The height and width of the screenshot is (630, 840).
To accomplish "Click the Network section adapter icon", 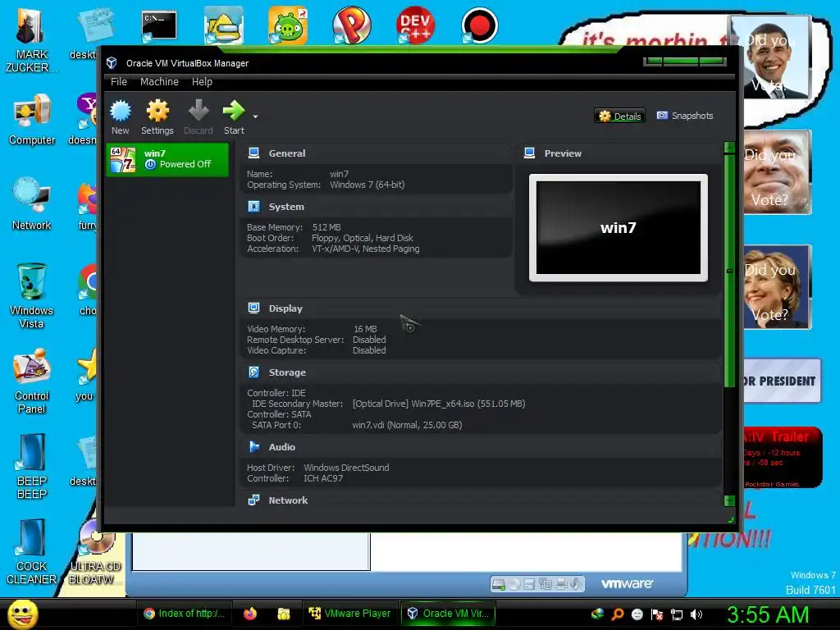I will [x=254, y=500].
